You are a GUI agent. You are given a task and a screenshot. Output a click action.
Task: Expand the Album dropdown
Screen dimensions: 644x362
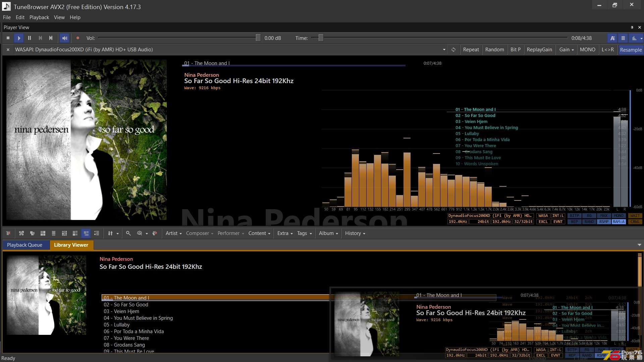(328, 233)
